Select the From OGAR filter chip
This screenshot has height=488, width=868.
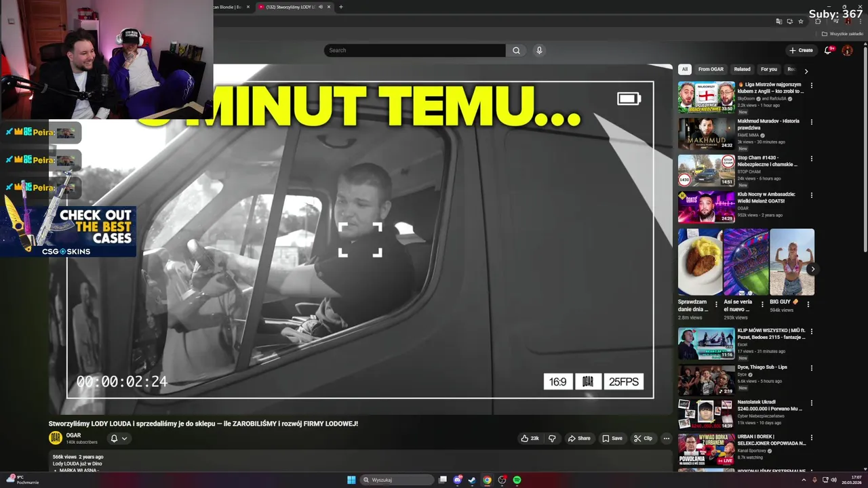pos(711,69)
